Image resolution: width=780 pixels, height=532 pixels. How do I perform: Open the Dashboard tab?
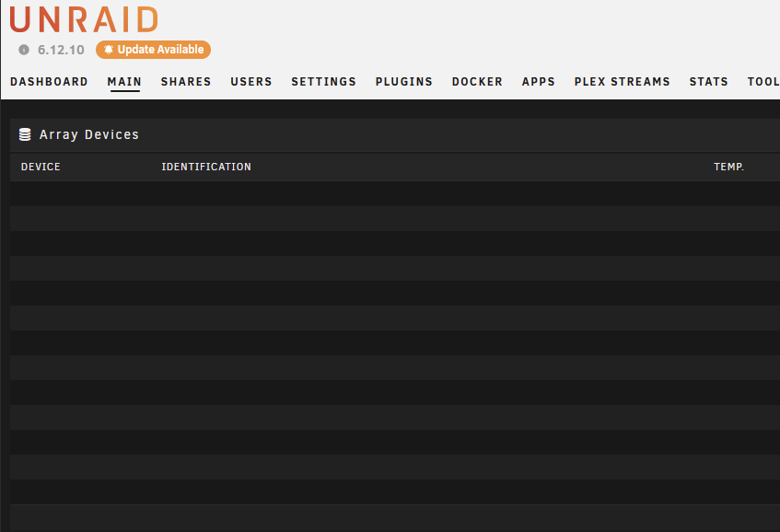click(x=49, y=82)
